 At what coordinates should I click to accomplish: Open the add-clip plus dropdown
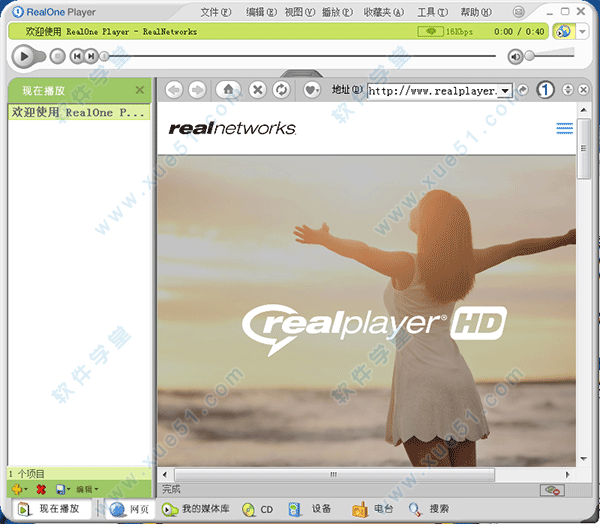(x=20, y=489)
